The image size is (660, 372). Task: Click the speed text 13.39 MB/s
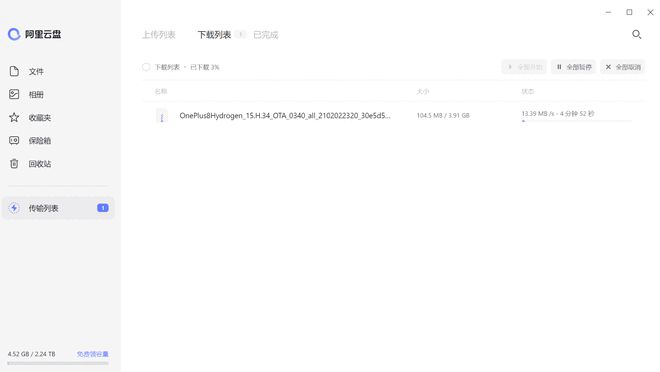click(538, 114)
